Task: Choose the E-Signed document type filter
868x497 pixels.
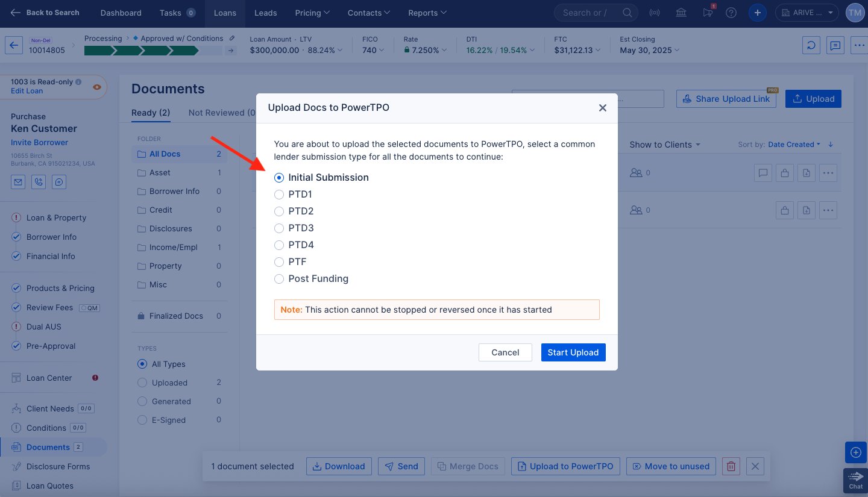Action: point(142,420)
